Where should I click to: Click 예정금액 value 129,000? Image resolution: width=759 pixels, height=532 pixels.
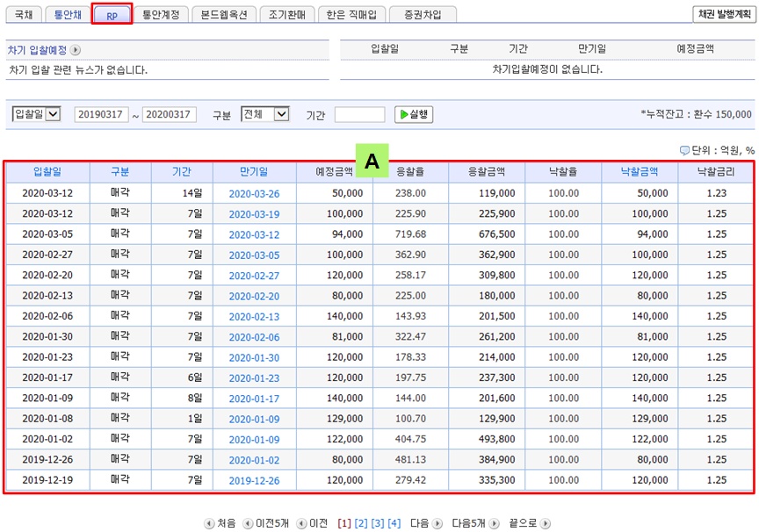click(x=344, y=419)
